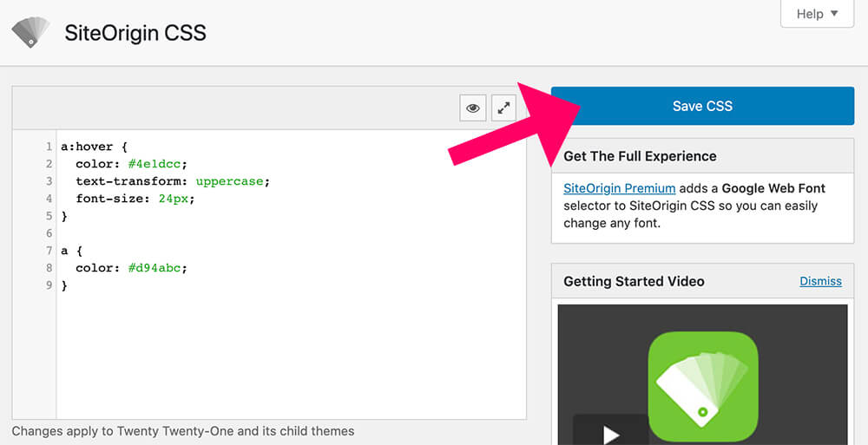Viewport: 868px width, 445px height.
Task: Click the SiteOrigin CSS page title
Action: click(x=135, y=33)
